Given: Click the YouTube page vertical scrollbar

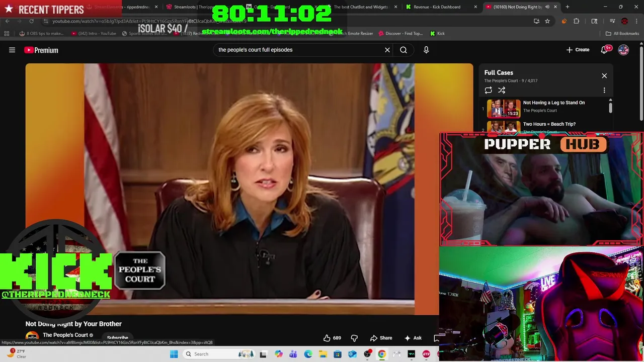Looking at the screenshot, I should point(641,83).
